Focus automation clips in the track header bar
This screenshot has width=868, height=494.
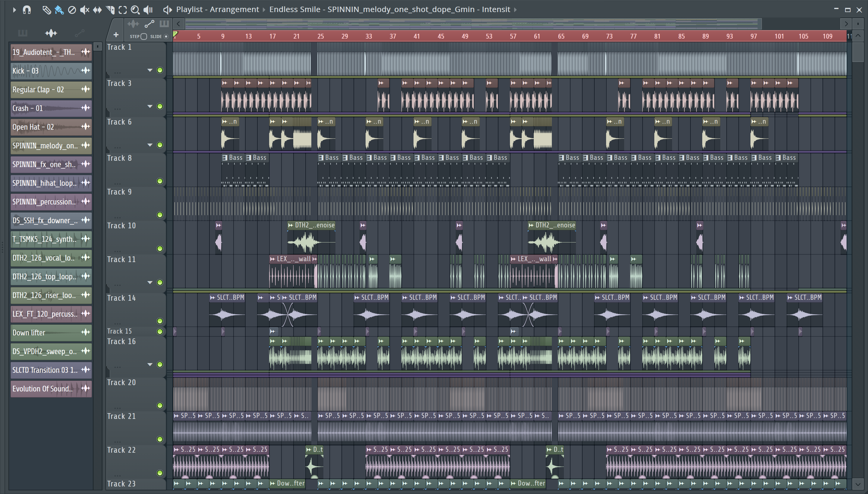pyautogui.click(x=149, y=24)
